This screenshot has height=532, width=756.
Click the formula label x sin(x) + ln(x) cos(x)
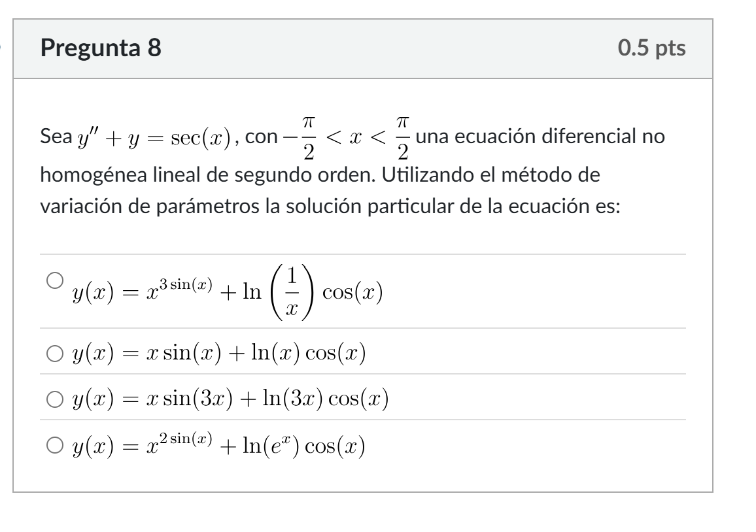pyautogui.click(x=219, y=353)
